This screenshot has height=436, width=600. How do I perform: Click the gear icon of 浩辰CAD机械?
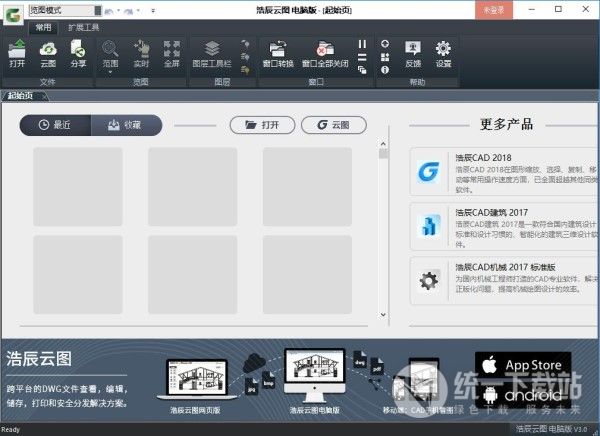(x=429, y=281)
